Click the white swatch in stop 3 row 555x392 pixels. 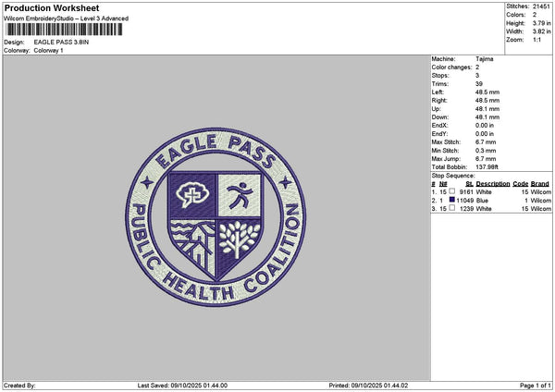[x=451, y=208]
